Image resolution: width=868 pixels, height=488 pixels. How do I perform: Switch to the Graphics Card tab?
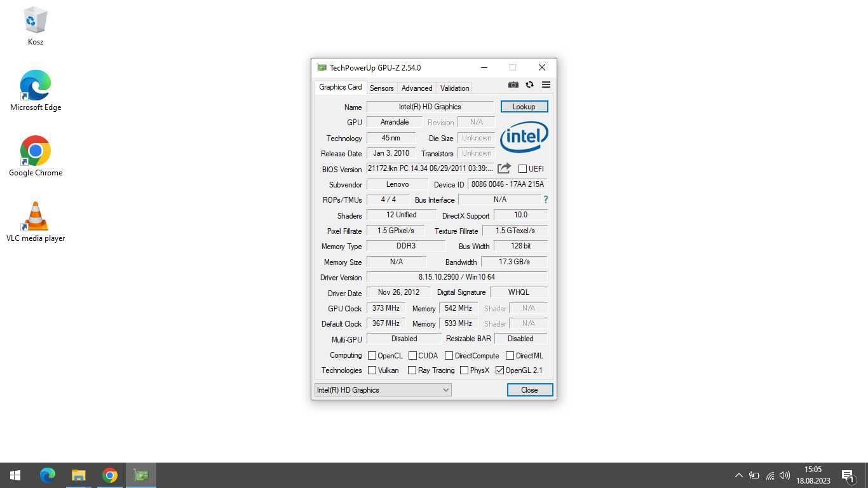pyautogui.click(x=340, y=87)
